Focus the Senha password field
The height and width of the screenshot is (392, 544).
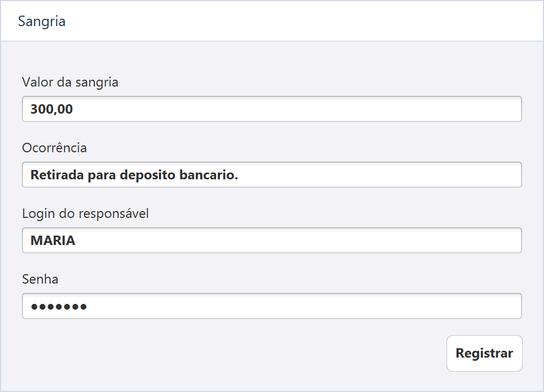271,306
